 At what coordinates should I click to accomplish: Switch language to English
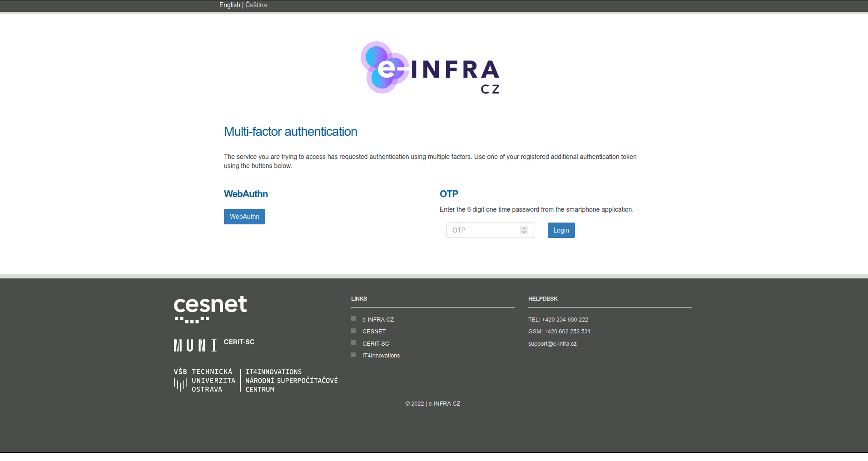(229, 5)
